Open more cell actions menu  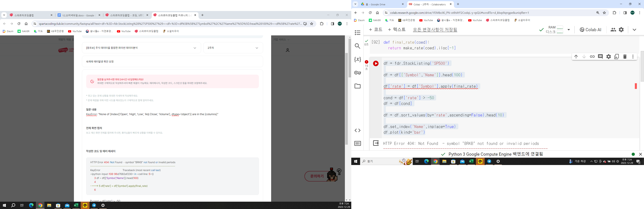click(x=633, y=57)
